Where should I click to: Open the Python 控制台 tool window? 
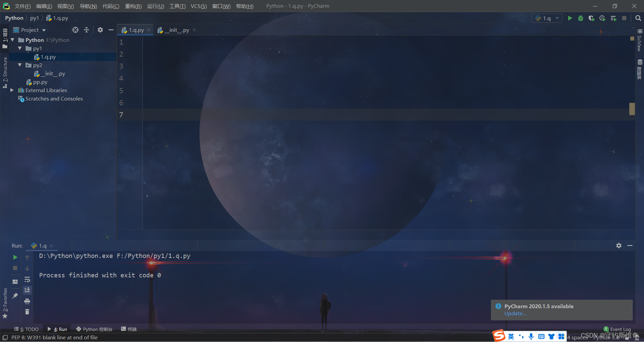(94, 329)
